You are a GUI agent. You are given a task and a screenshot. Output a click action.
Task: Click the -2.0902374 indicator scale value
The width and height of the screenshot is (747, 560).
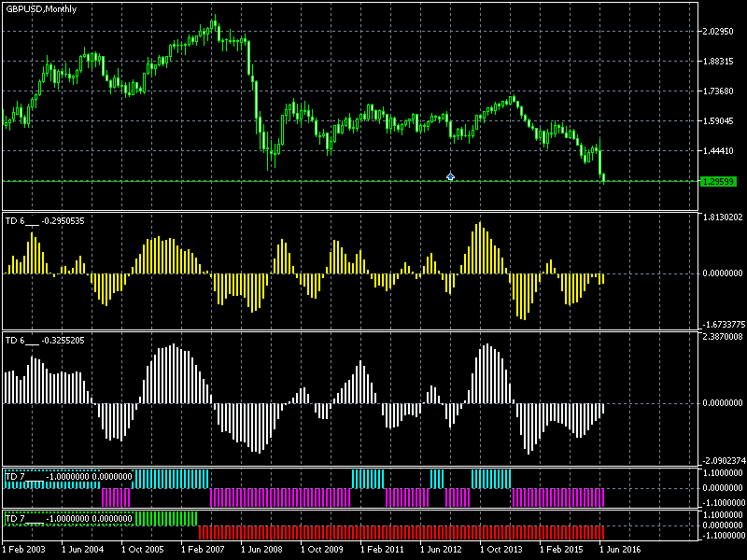coord(722,461)
